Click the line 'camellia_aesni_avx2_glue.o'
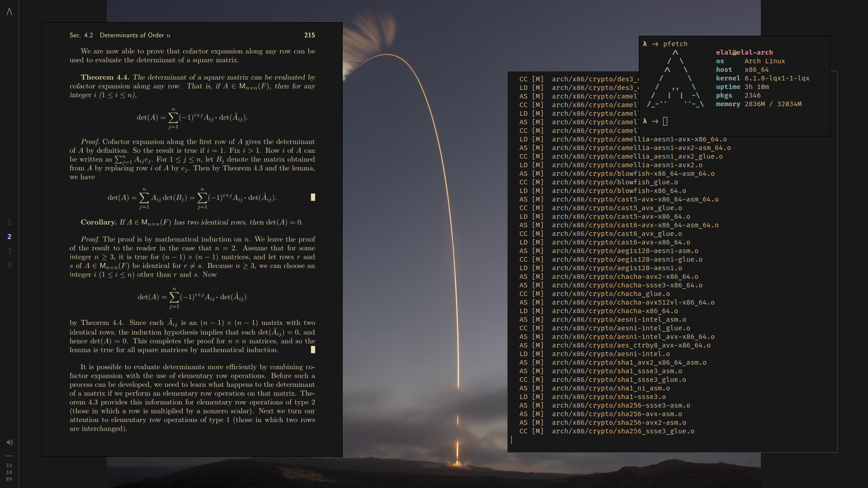The image size is (868, 488). (x=621, y=156)
